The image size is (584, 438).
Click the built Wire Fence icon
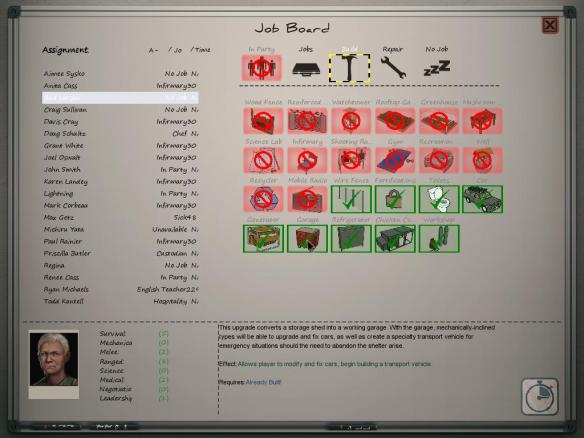351,199
